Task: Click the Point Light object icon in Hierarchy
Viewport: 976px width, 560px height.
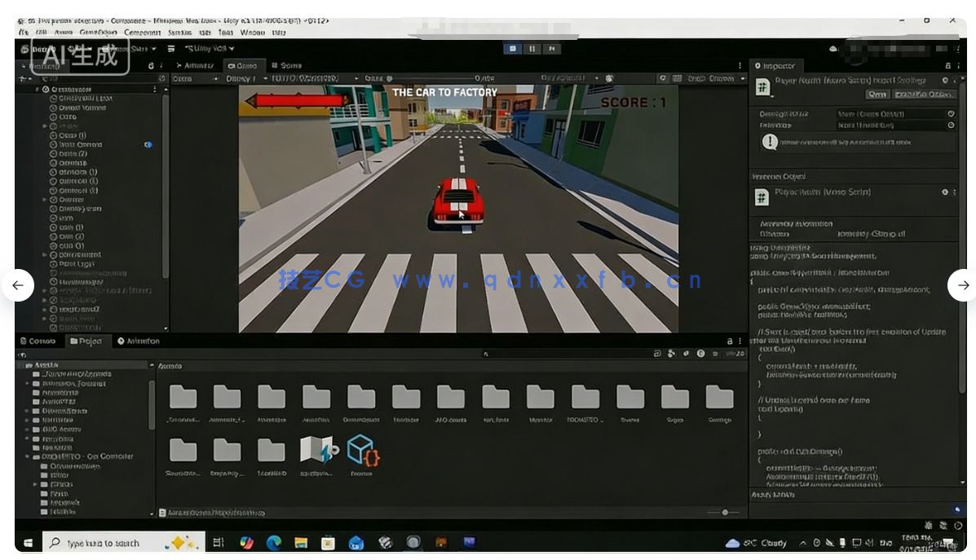Action: coord(54,263)
